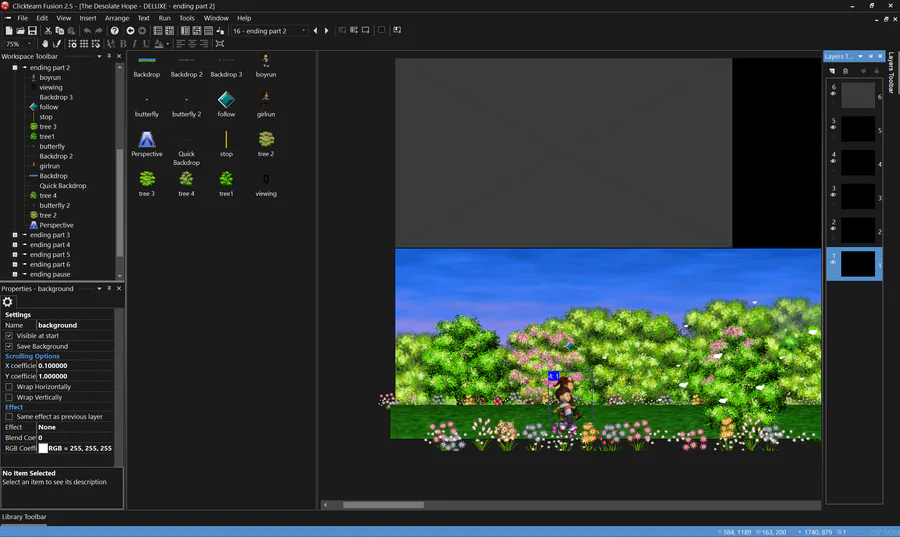This screenshot has width=900, height=537.
Task: Click the center-in-frame icon
Action: 220,44
